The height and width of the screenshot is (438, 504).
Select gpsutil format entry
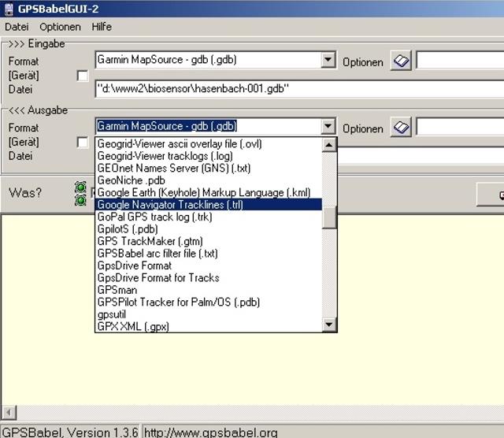pyautogui.click(x=209, y=314)
